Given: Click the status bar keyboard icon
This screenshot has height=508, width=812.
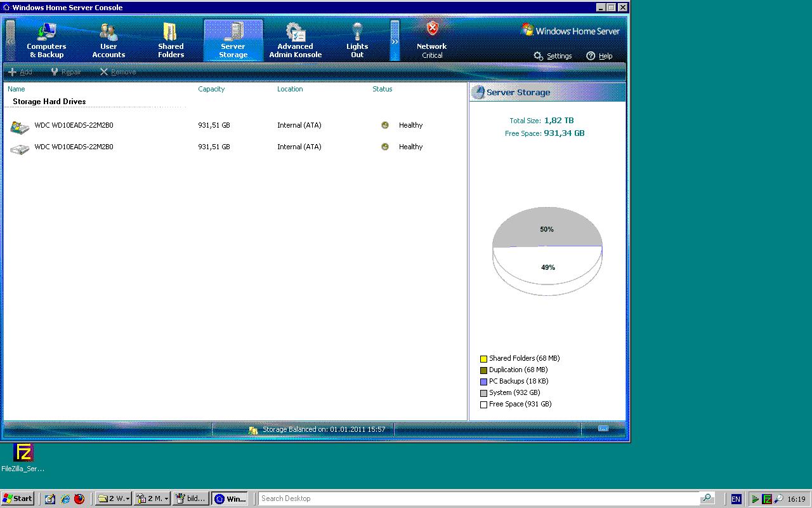Looking at the screenshot, I should tap(603, 429).
